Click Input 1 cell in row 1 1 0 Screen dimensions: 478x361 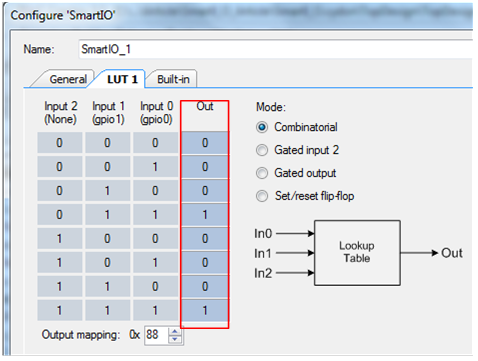tap(107, 287)
